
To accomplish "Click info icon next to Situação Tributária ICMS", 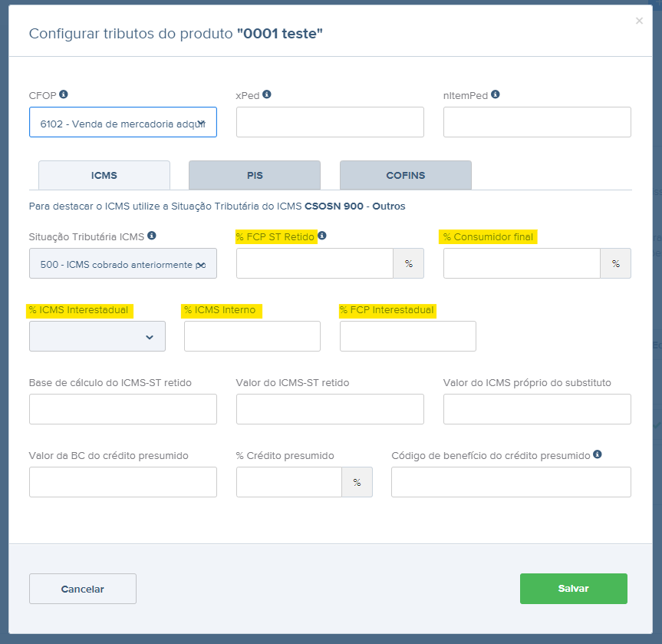I will click(152, 236).
